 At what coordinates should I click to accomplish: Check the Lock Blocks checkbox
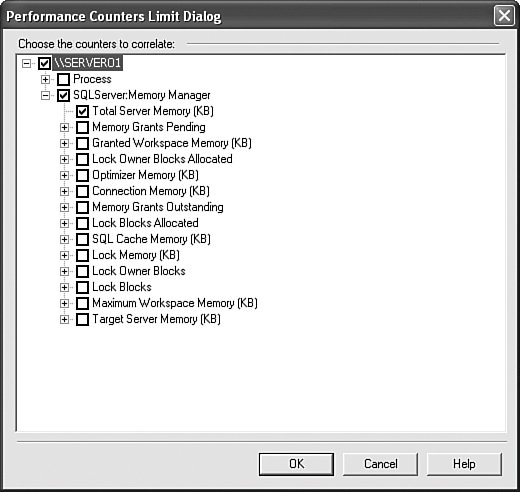[82, 287]
